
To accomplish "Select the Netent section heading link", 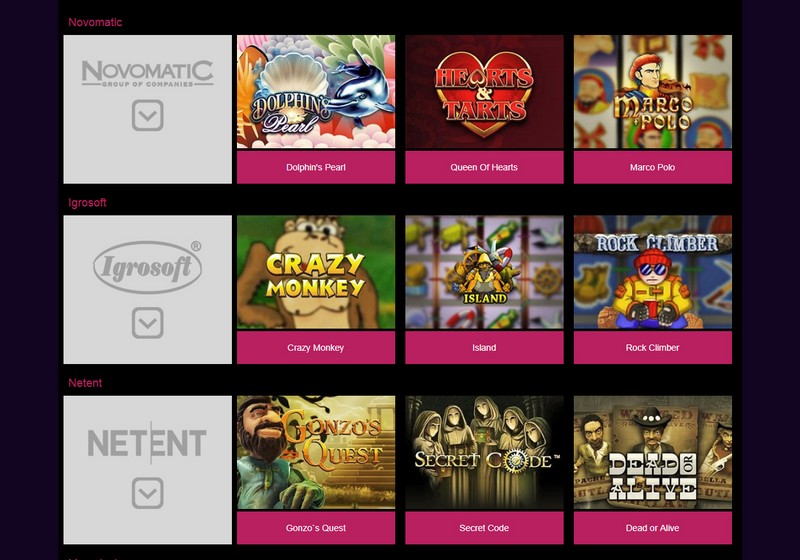I will 85,383.
